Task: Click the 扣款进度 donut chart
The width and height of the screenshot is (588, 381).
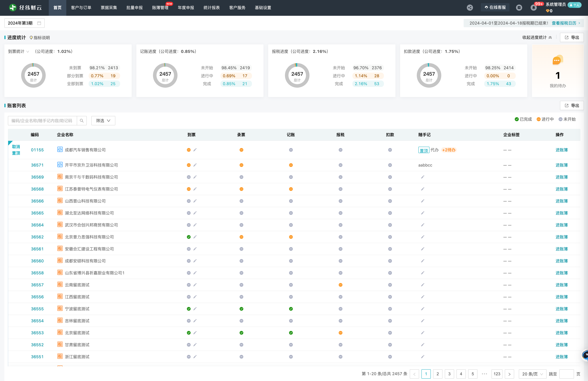Action: (429, 75)
